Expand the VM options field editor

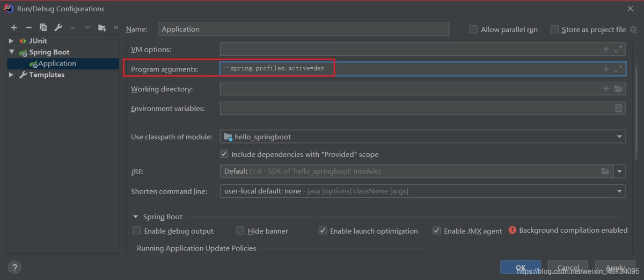(618, 49)
